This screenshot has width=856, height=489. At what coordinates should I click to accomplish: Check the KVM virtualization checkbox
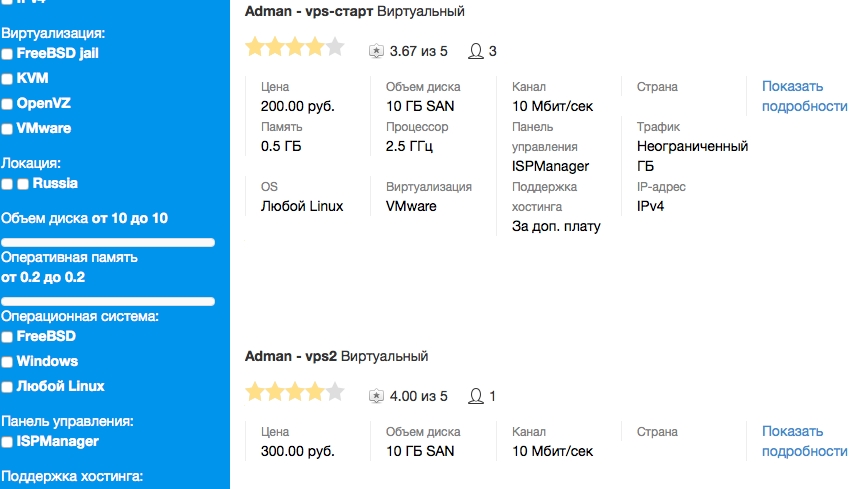click(x=8, y=79)
